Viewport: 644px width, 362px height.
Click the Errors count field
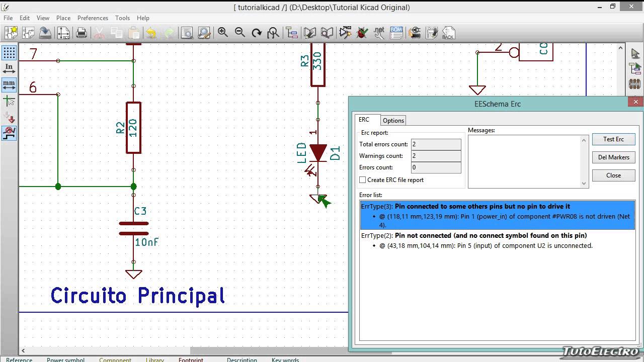[436, 167]
